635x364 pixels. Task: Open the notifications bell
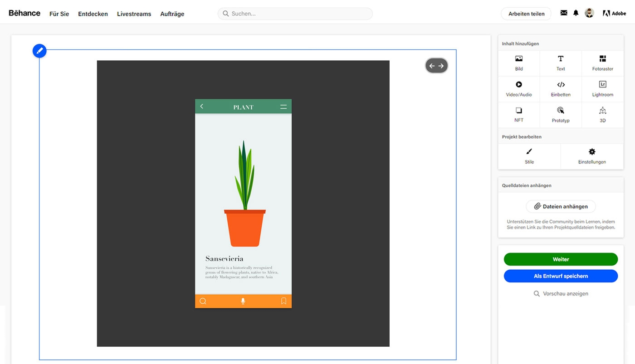(x=576, y=13)
